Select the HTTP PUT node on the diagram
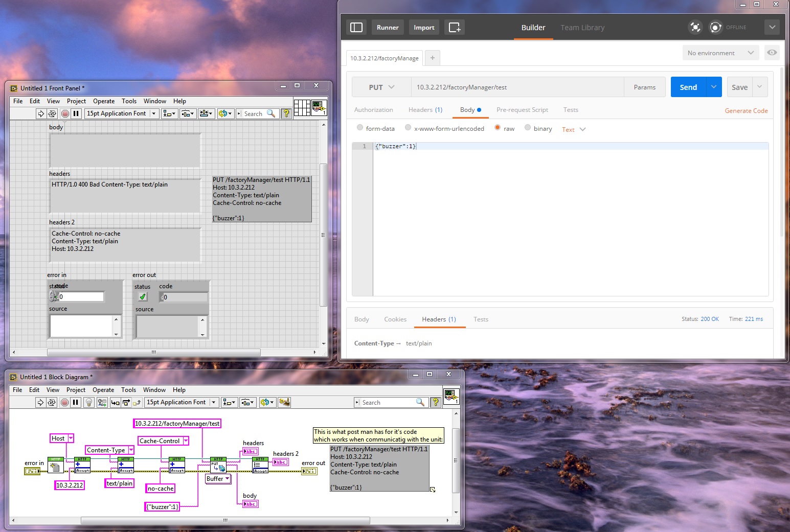790x532 pixels. point(218,465)
